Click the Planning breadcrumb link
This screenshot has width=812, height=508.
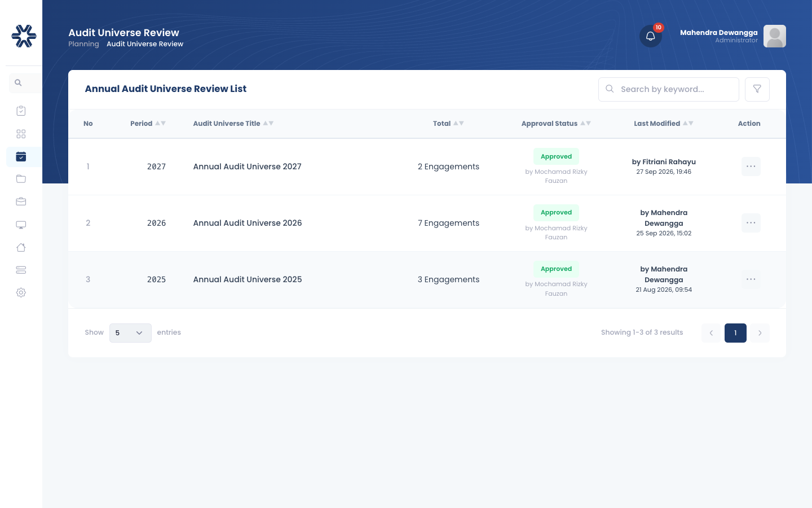(x=83, y=44)
